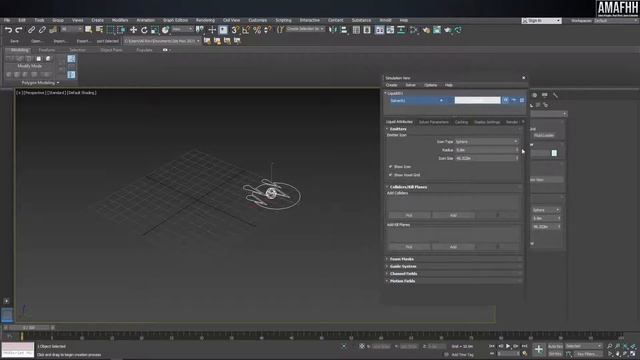Open the Rendering menu
Viewport: 640px width, 360px height.
click(205, 20)
